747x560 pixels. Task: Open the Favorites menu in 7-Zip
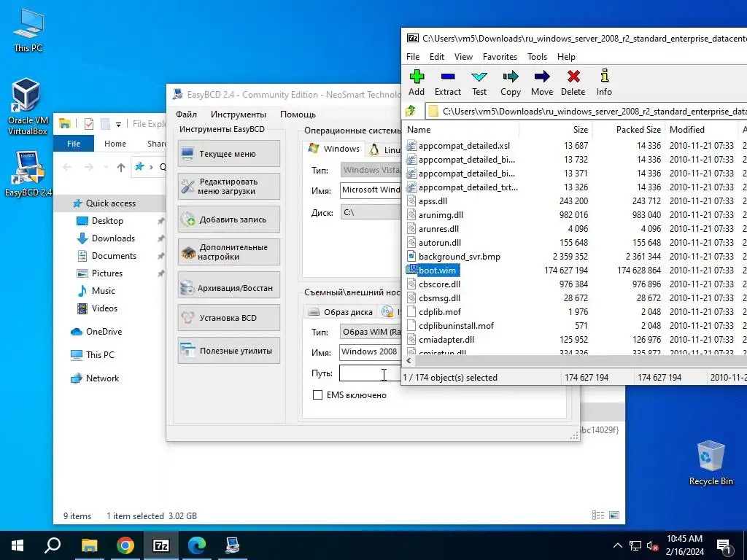(500, 57)
